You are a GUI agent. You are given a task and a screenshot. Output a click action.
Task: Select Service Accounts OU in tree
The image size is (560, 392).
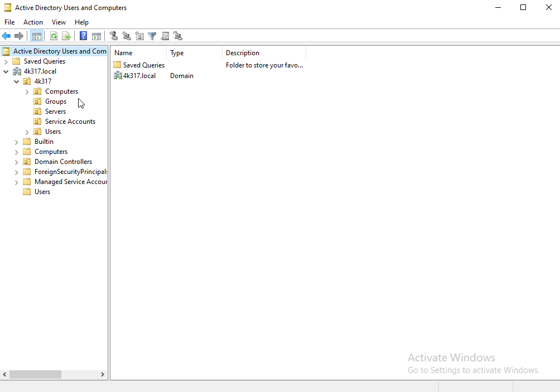point(70,122)
